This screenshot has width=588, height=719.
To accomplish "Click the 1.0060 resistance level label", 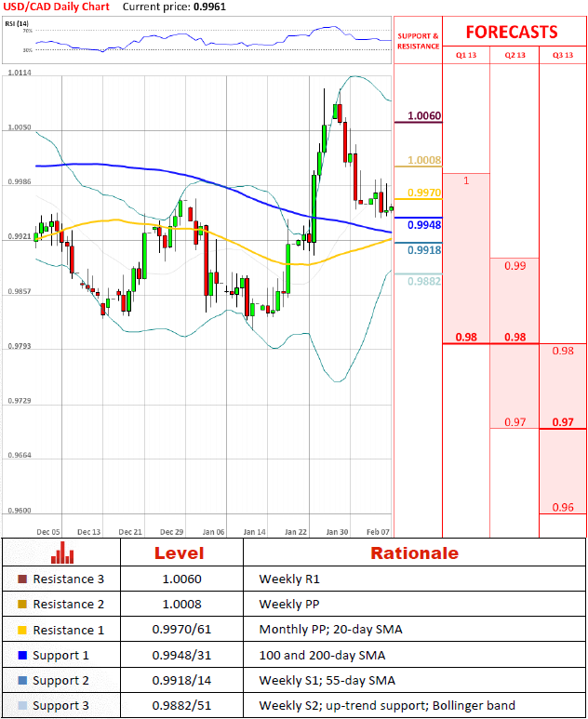I will pos(424,115).
